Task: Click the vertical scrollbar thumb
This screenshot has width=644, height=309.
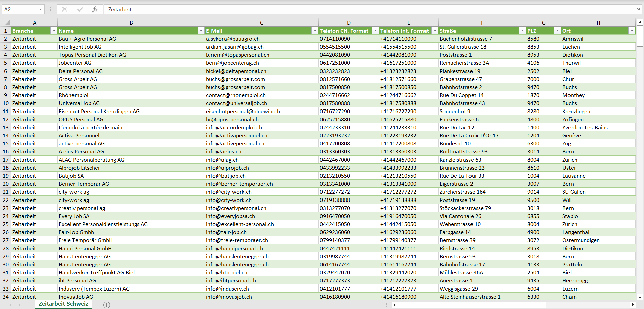Action: pos(640,36)
